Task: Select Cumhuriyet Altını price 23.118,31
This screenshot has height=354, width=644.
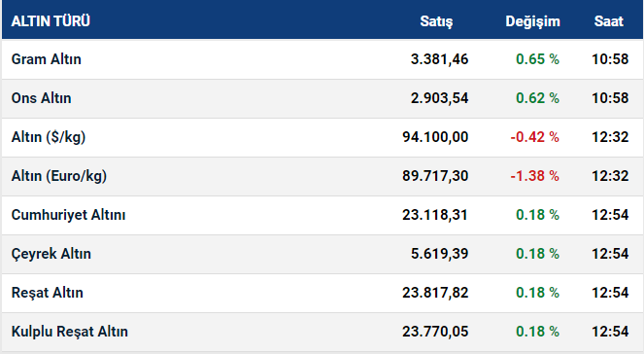Action: click(x=435, y=215)
